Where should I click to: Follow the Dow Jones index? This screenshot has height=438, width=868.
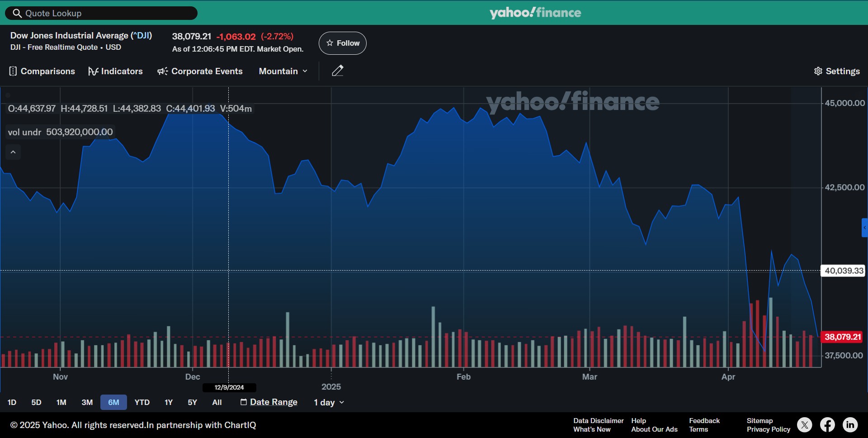coord(343,43)
